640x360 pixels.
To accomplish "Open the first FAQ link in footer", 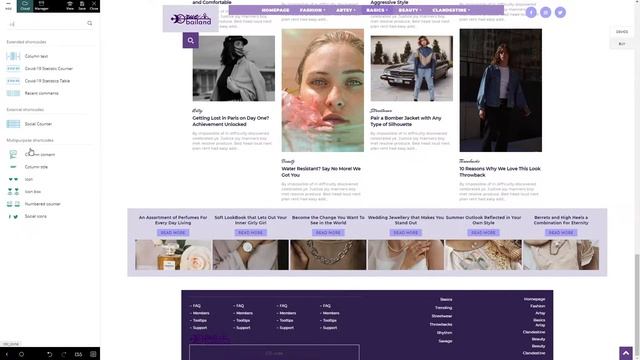I will [196, 306].
